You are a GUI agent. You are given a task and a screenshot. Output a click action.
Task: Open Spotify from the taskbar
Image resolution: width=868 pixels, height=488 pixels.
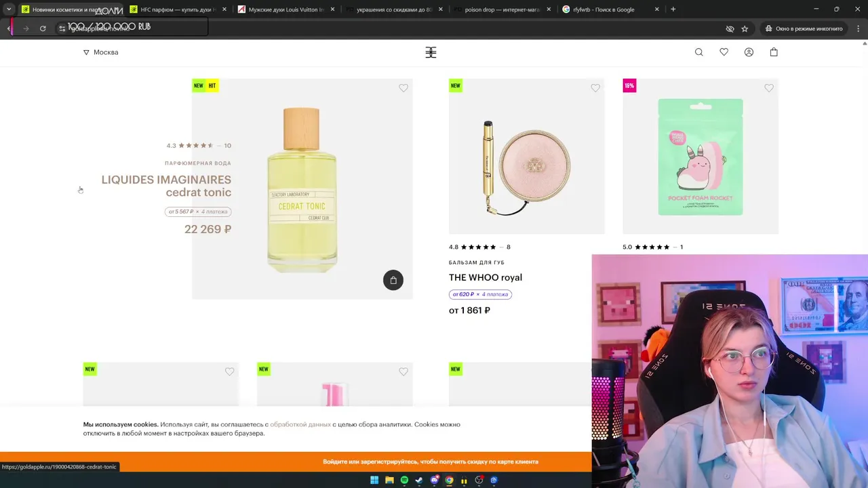(404, 480)
